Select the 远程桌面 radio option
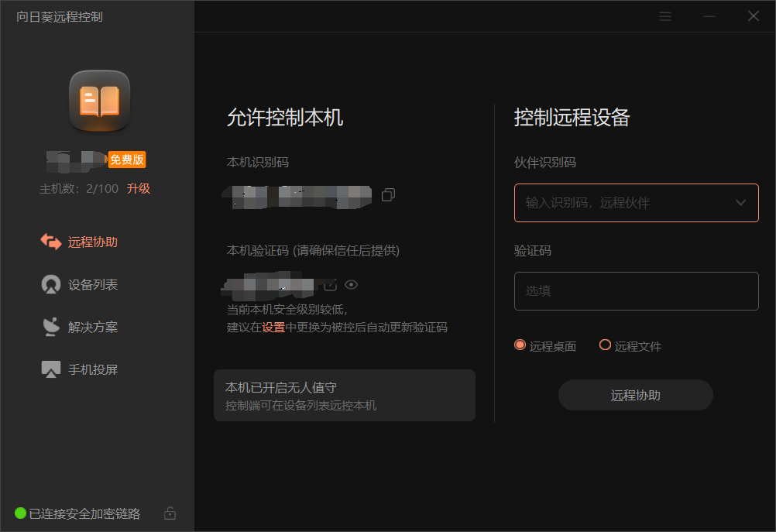This screenshot has height=532, width=776. click(x=545, y=346)
